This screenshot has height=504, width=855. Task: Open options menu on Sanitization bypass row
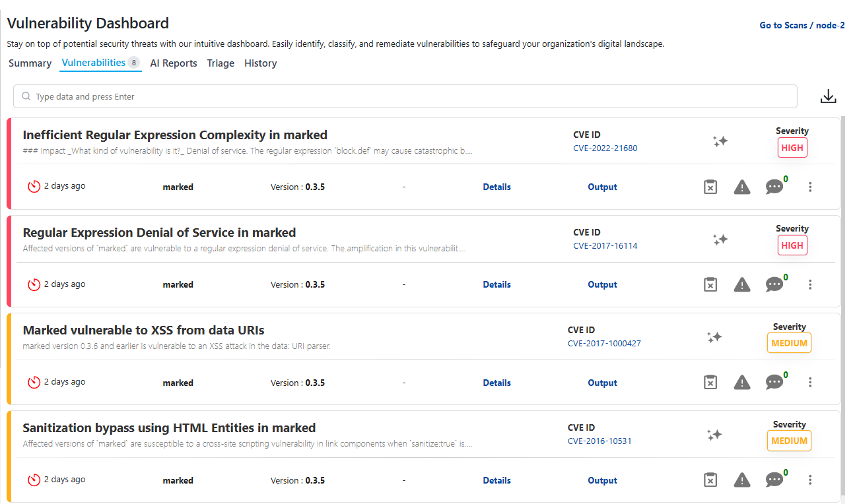(x=810, y=480)
